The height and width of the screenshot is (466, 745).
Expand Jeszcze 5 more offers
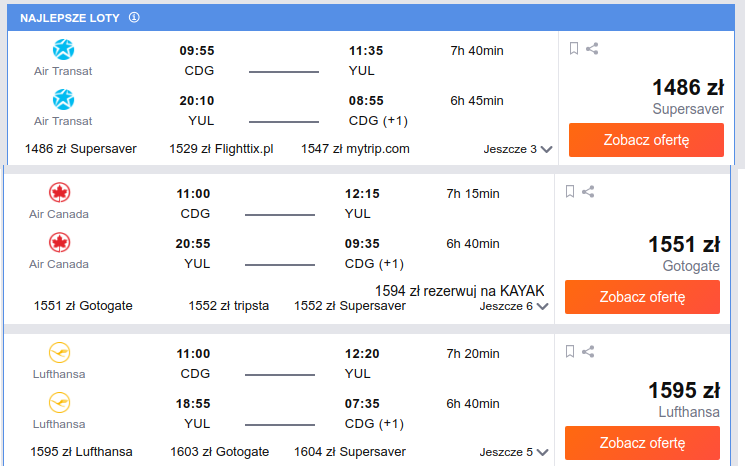click(514, 452)
